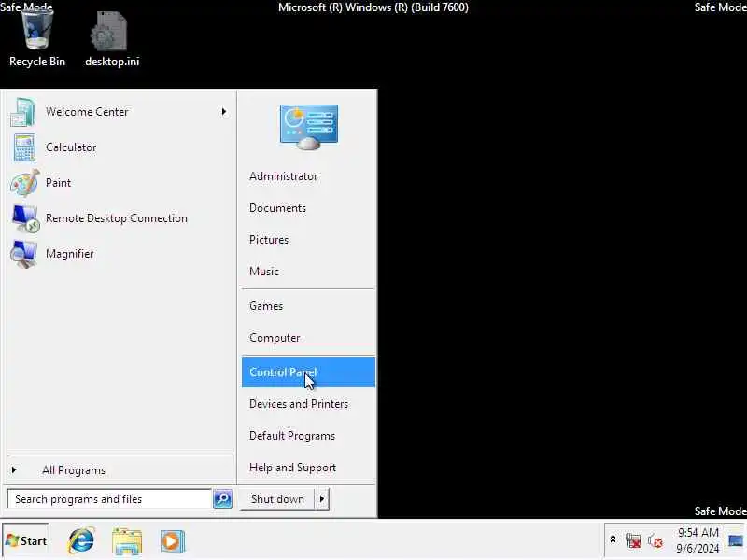The image size is (747, 560).
Task: Open Help and Support
Action: 308,468
